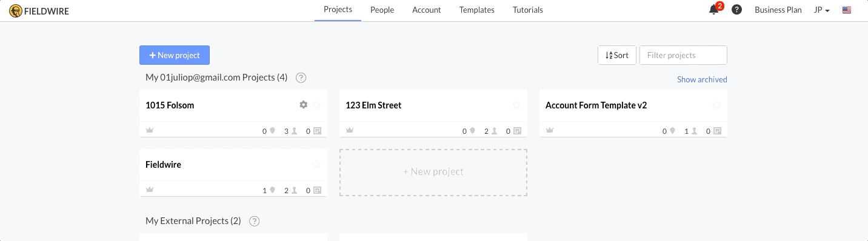Click help icon beside My 01juliop@gmail.com Projects

coord(301,78)
